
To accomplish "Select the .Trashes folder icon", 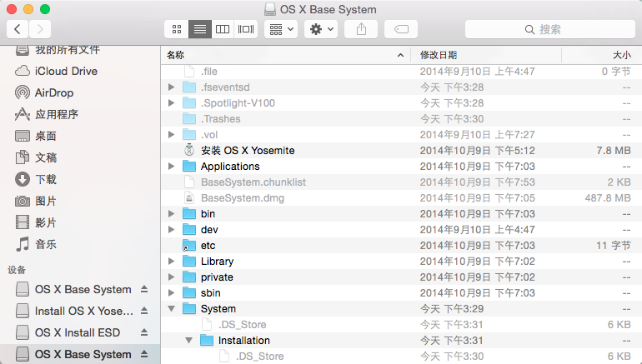I will 189,118.
